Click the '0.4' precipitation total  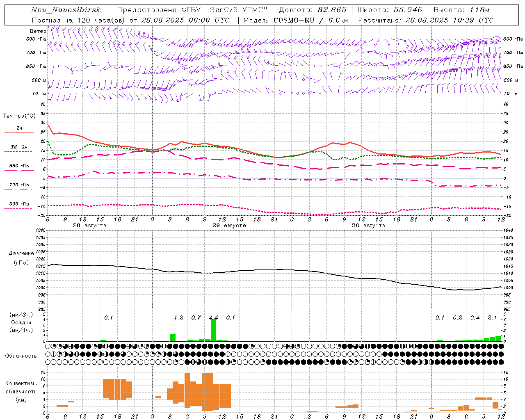(475, 317)
